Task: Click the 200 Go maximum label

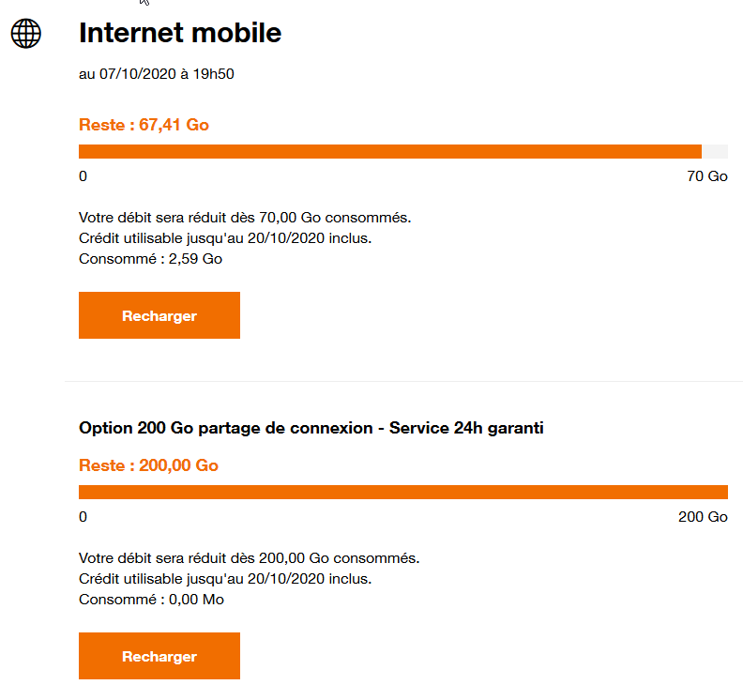Action: point(703,517)
